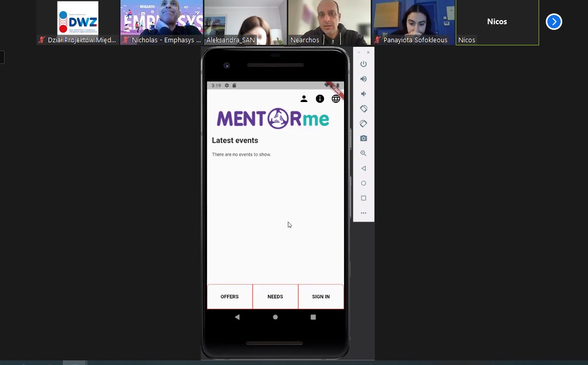Lower emulator volume with volume down icon
The width and height of the screenshot is (588, 365).
(364, 94)
